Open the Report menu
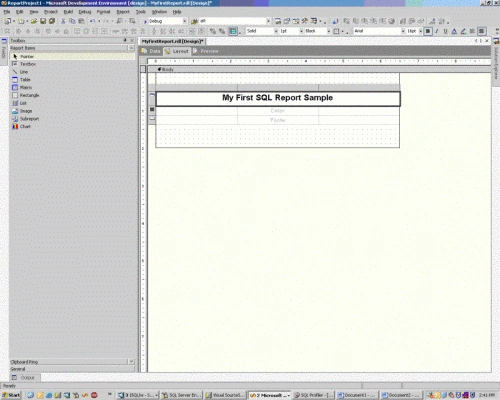This screenshot has width=500, height=400. [x=123, y=12]
